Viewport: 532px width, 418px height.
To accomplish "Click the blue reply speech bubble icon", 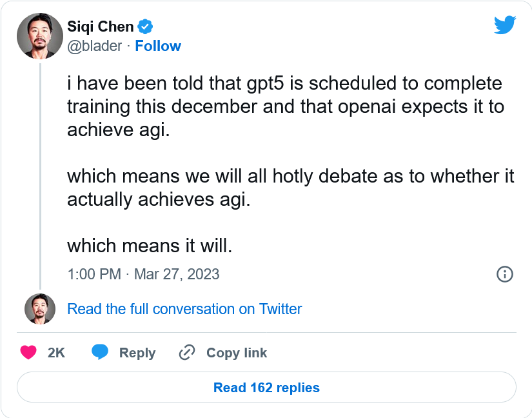I will pyautogui.click(x=100, y=353).
